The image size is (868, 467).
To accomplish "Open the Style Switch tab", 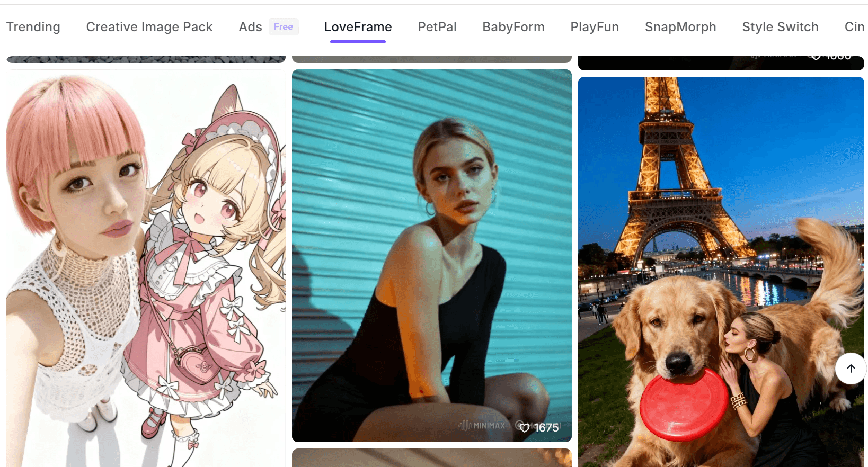I will (780, 27).
